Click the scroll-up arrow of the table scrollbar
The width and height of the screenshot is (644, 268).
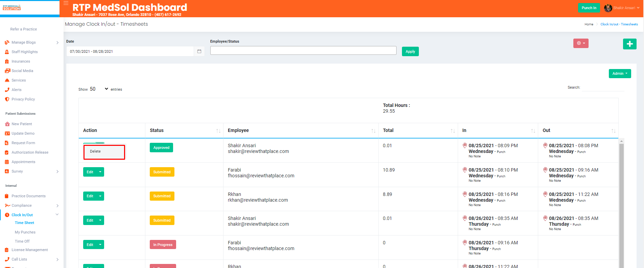[x=621, y=141]
